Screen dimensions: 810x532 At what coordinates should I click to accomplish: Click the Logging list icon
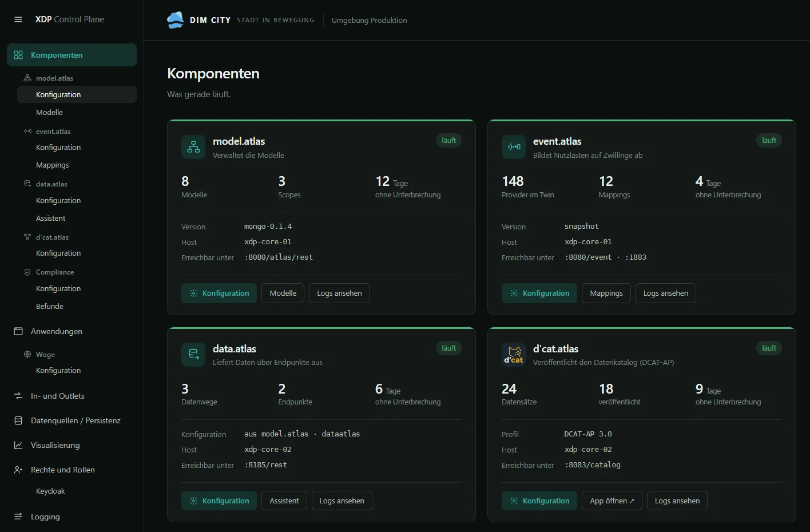point(18,517)
